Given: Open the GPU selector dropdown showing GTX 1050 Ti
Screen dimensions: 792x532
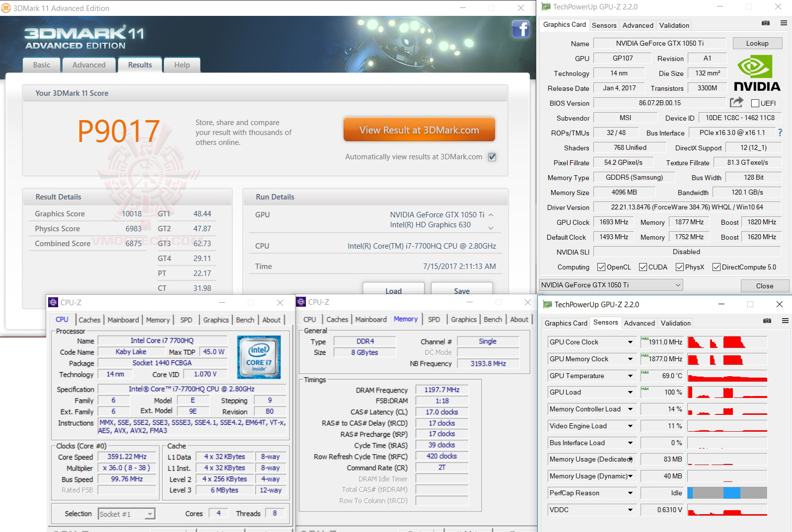Looking at the screenshot, I should [x=611, y=285].
